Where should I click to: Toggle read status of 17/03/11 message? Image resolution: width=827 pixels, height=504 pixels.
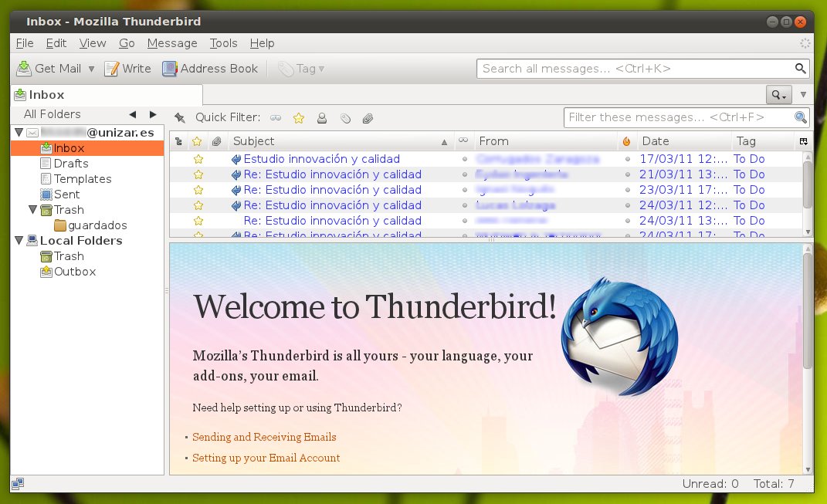coord(465,159)
